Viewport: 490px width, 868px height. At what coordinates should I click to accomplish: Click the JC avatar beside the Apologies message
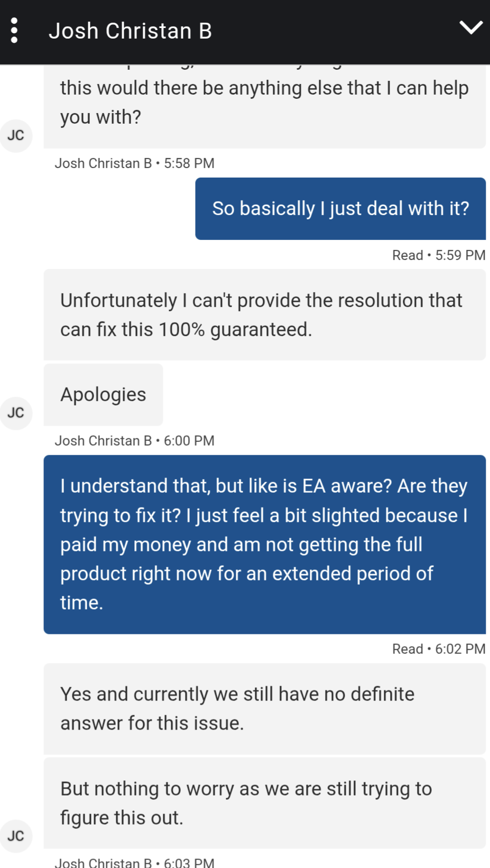click(16, 413)
